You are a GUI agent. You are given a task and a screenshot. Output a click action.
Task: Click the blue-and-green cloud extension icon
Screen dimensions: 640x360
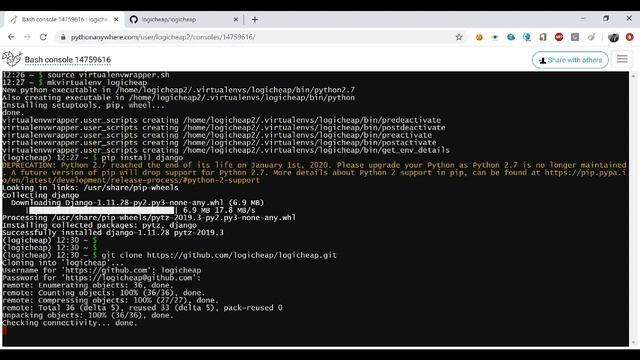(511, 37)
